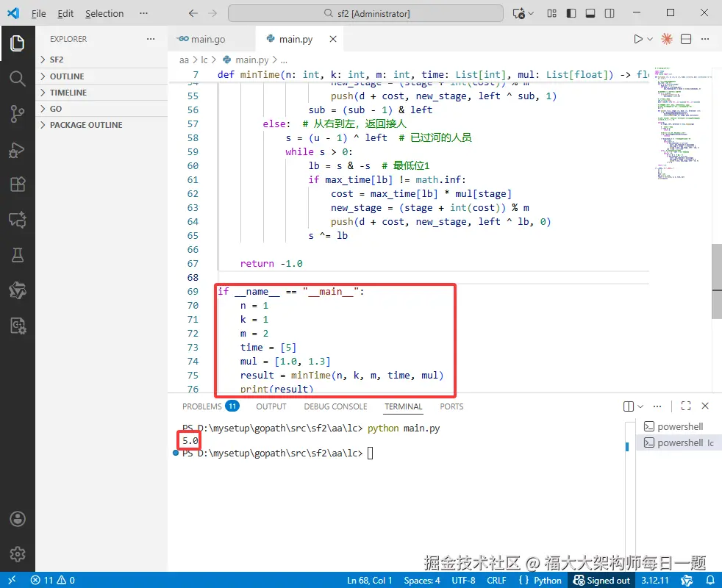The width and height of the screenshot is (722, 588).
Task: Go back with the navigation arrow
Action: click(193, 13)
